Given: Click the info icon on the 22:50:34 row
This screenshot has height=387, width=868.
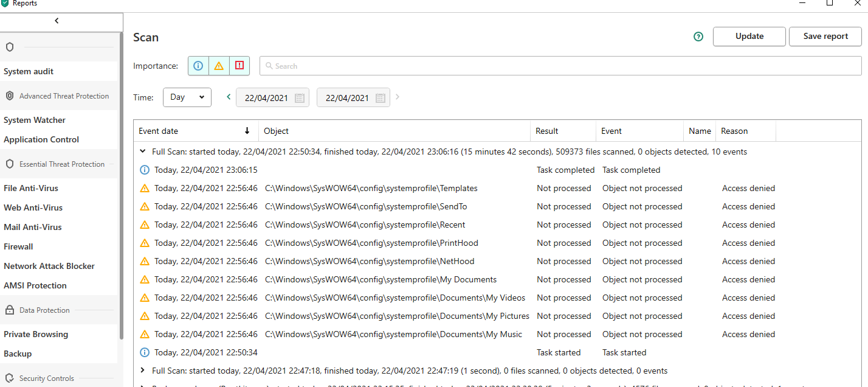Looking at the screenshot, I should [x=145, y=352].
